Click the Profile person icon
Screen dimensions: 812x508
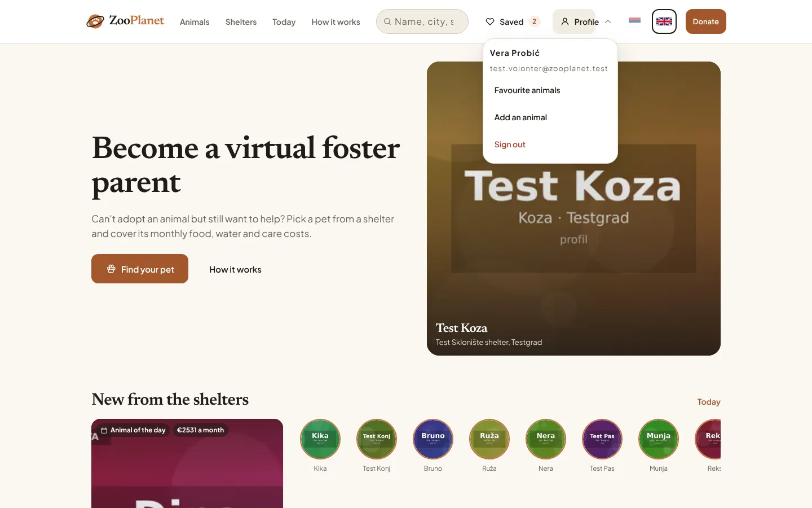564,21
